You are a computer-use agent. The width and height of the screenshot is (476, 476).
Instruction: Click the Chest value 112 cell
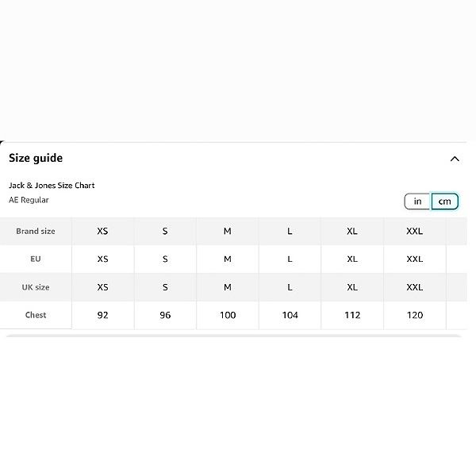pyautogui.click(x=352, y=315)
